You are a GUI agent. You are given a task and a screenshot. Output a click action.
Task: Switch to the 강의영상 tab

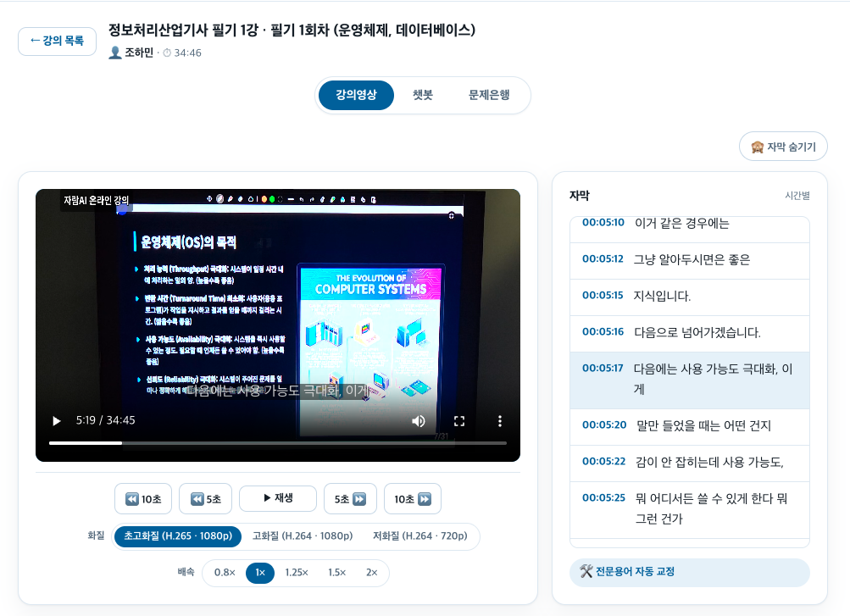coord(356,96)
